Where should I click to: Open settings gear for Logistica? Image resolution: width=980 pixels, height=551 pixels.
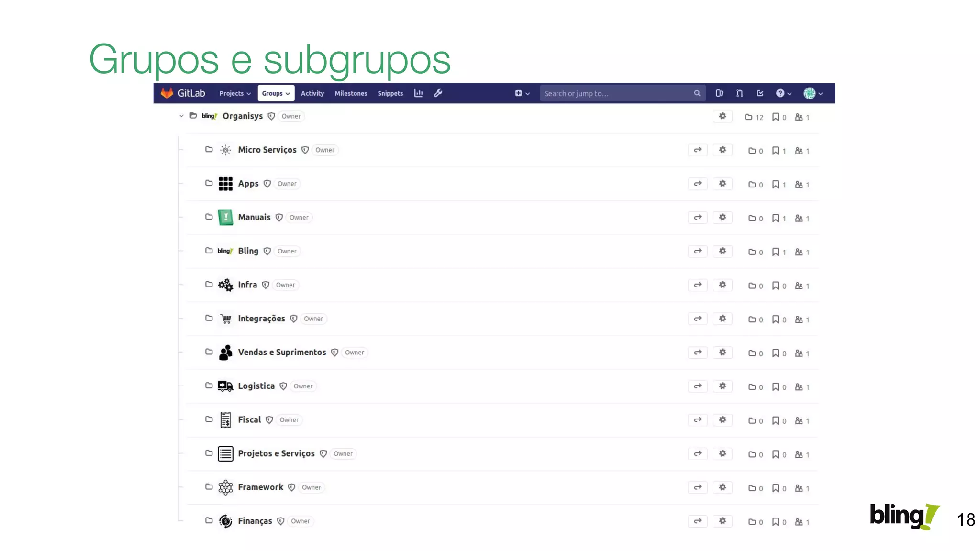tap(723, 386)
